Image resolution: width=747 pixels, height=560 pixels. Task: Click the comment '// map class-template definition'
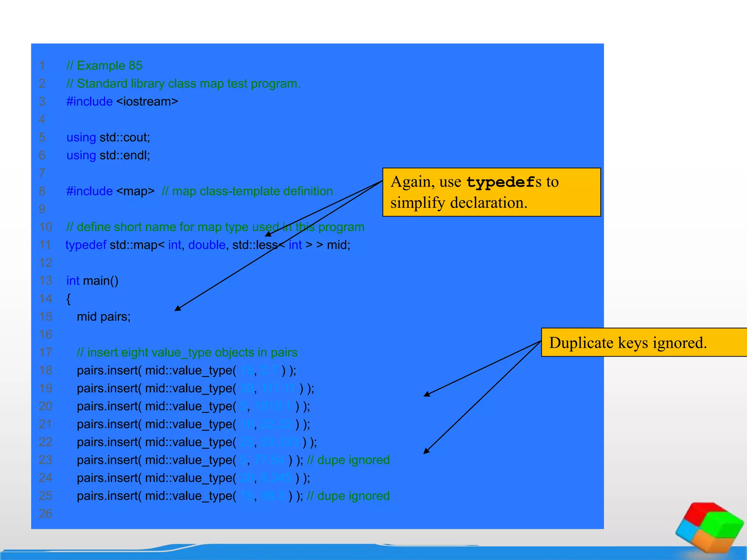point(247,191)
